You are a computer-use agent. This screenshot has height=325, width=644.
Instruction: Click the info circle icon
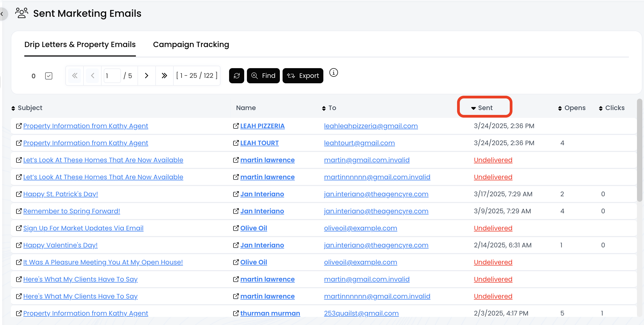[334, 73]
